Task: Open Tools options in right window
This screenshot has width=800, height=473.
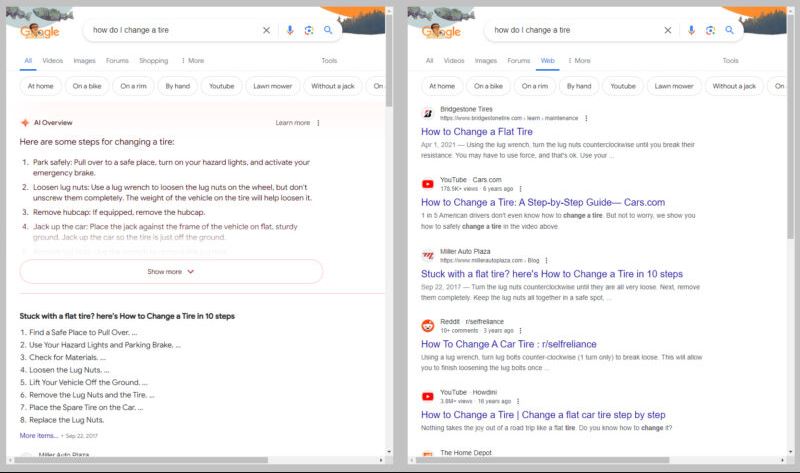Action: pos(731,60)
